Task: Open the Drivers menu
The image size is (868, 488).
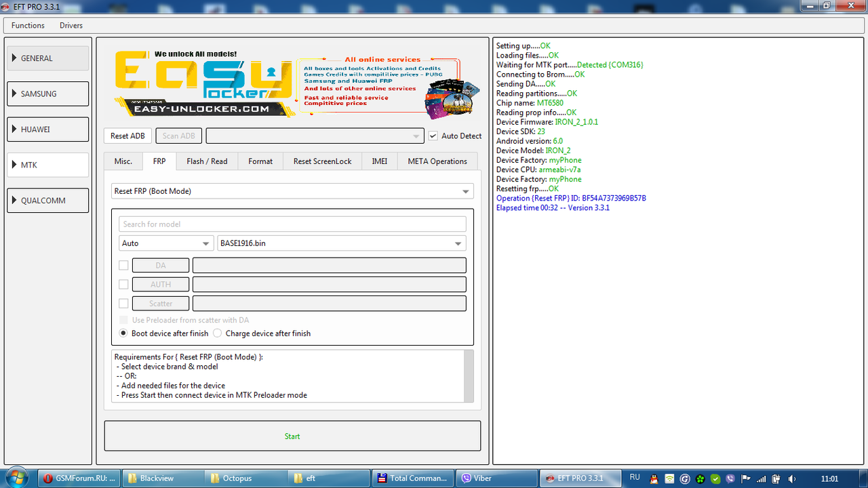Action: coord(71,25)
